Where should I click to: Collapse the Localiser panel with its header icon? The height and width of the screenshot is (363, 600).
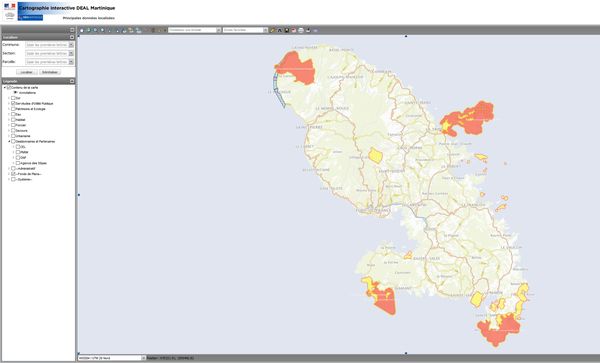pos(72,37)
